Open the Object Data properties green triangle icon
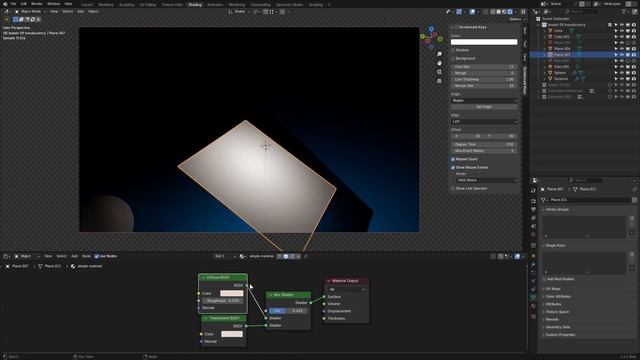This screenshot has width=640, height=360. (x=533, y=298)
